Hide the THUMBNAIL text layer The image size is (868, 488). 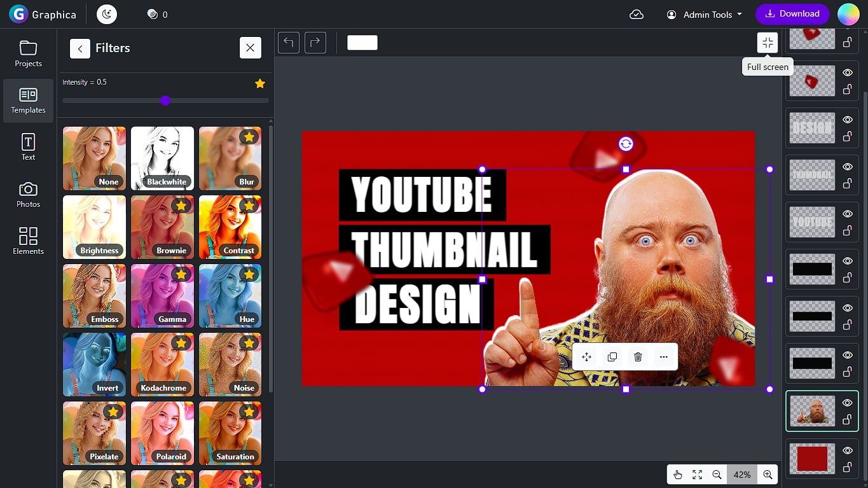pyautogui.click(x=848, y=167)
